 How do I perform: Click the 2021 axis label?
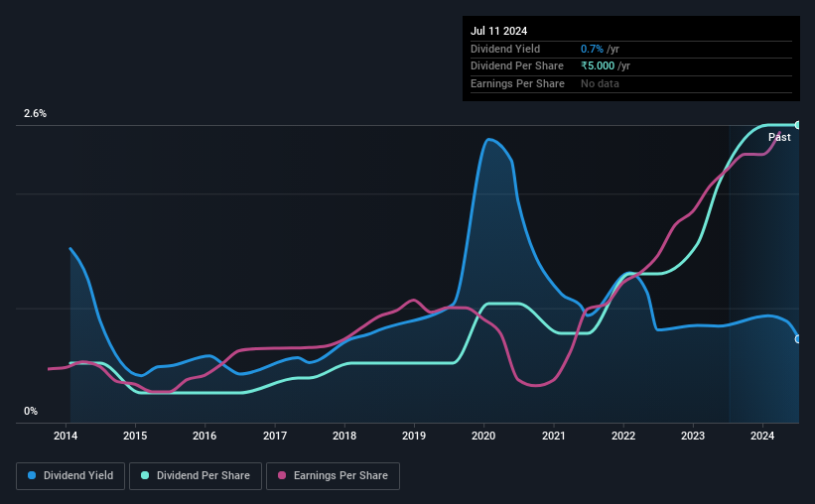554,436
